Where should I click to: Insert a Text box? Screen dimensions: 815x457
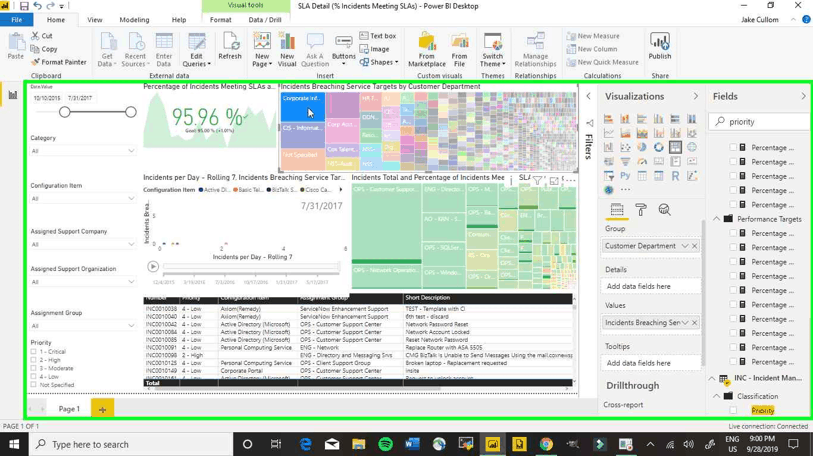click(x=378, y=36)
